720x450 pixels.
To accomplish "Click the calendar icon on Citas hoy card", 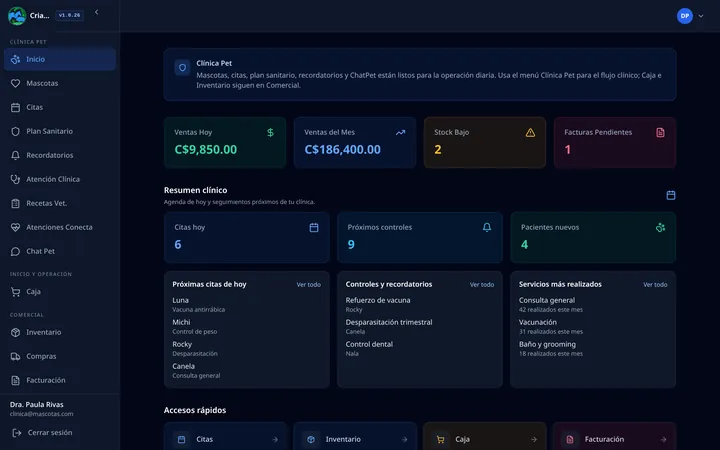I will click(x=314, y=227).
